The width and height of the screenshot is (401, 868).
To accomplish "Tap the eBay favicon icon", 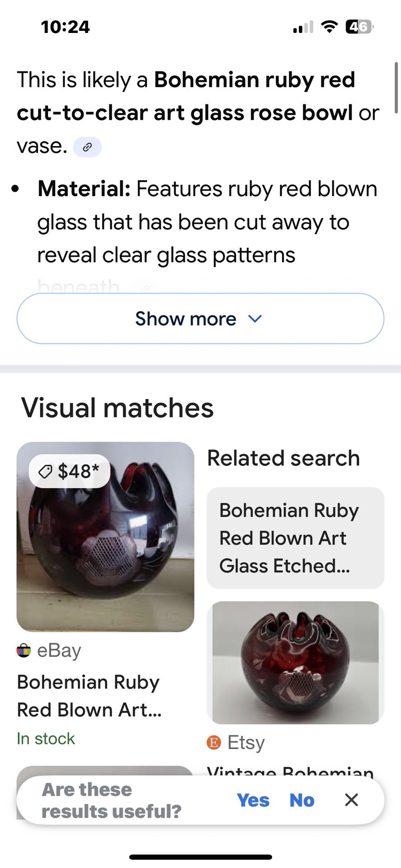I will click(x=24, y=651).
